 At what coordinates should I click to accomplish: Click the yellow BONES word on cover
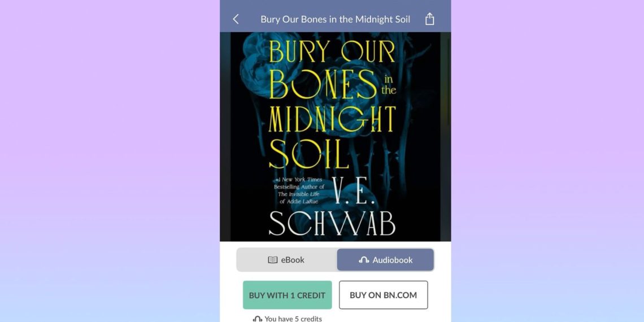click(x=323, y=85)
